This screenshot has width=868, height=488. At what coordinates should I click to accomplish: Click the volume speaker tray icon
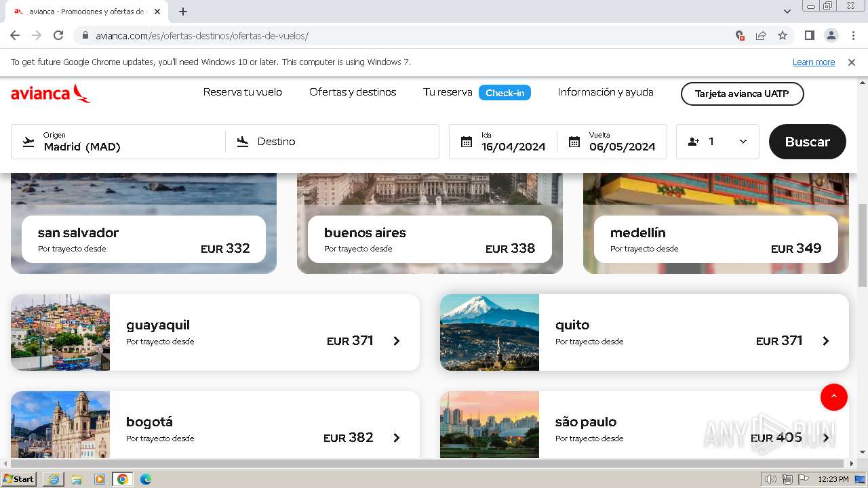[770, 479]
